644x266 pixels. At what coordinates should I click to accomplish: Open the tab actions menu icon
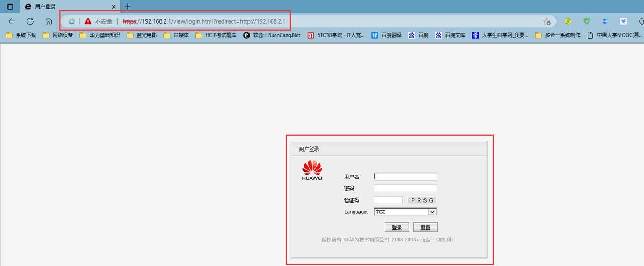[x=10, y=6]
